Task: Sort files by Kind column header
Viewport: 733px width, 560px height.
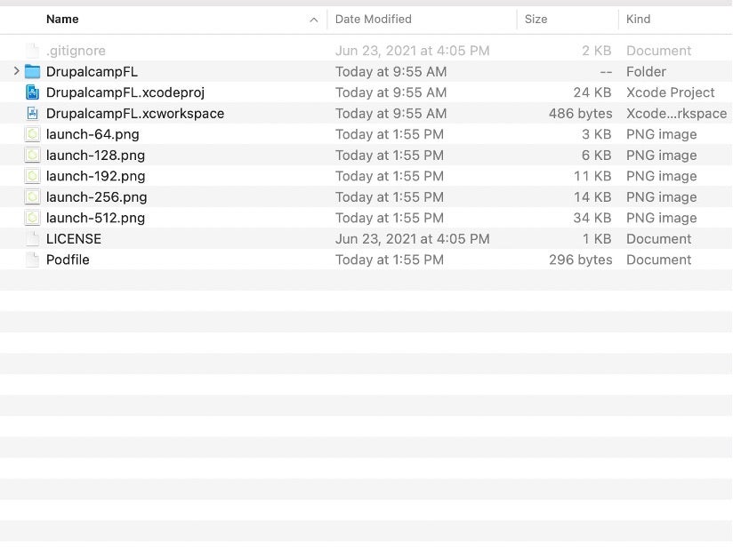Action: tap(638, 20)
